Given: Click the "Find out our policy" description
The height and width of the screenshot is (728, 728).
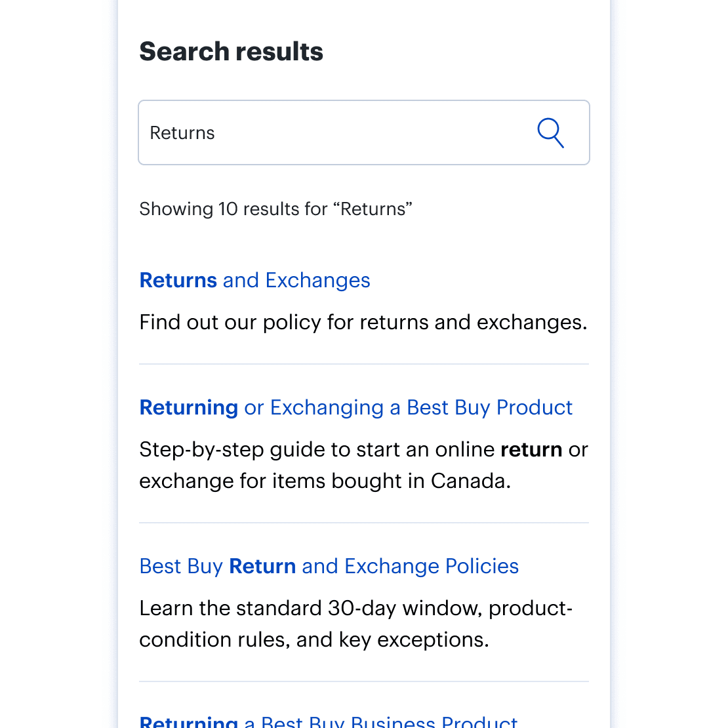Looking at the screenshot, I should click(363, 323).
